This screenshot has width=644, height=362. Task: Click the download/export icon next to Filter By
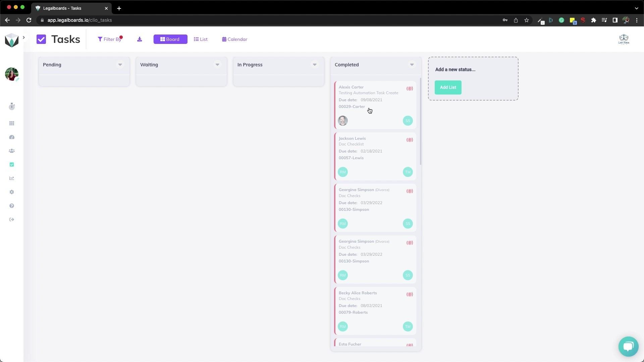[140, 39]
